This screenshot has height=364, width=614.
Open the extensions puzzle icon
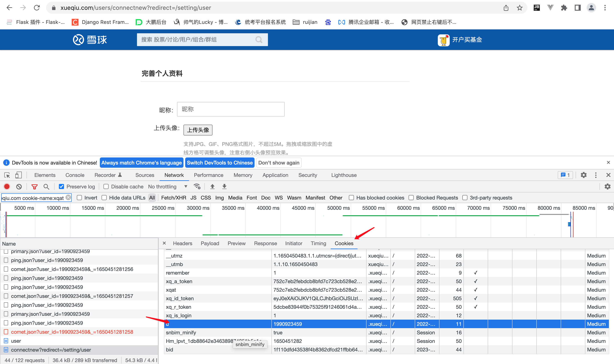[x=564, y=8]
